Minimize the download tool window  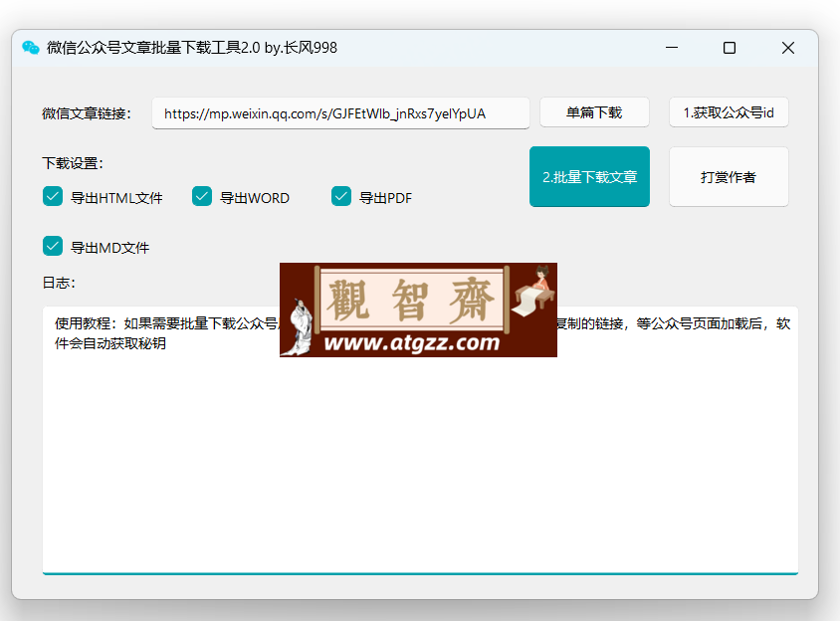click(x=672, y=48)
